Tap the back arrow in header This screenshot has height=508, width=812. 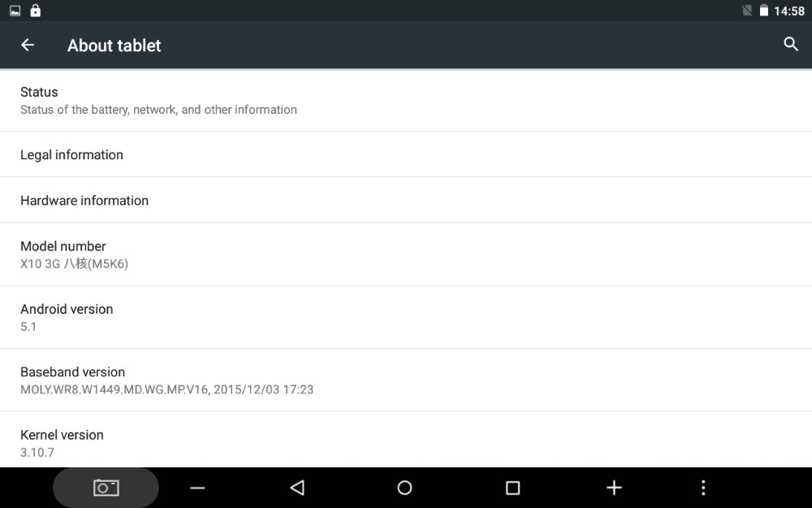pyautogui.click(x=28, y=45)
